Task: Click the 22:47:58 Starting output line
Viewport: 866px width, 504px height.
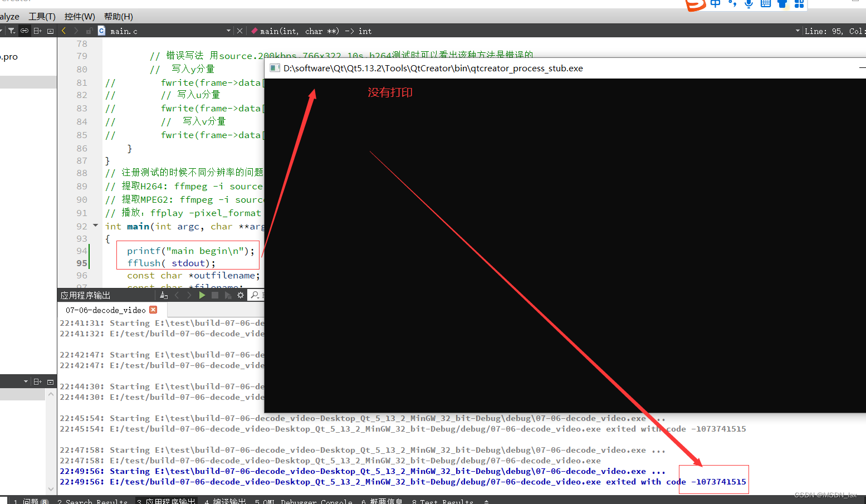Action: [x=363, y=450]
